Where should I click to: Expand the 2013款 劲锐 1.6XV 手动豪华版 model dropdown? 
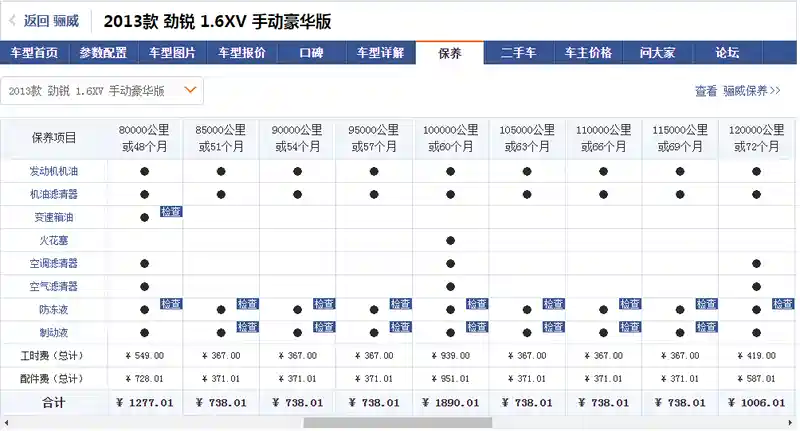(102, 91)
